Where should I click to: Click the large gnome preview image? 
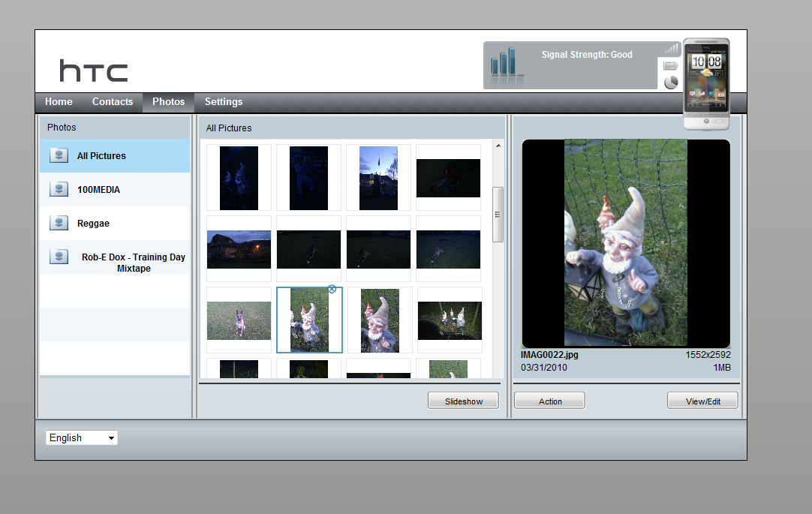click(626, 243)
